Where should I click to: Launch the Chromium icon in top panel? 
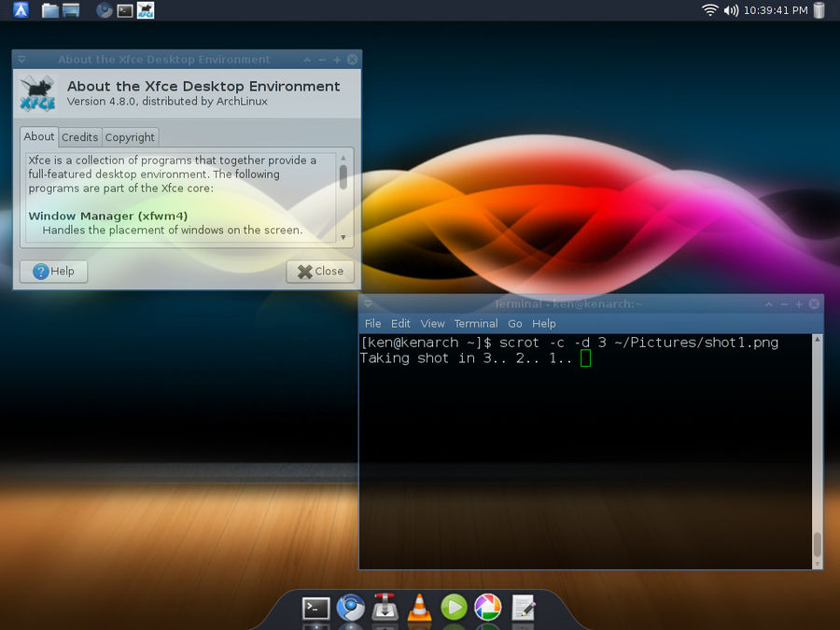click(x=105, y=10)
